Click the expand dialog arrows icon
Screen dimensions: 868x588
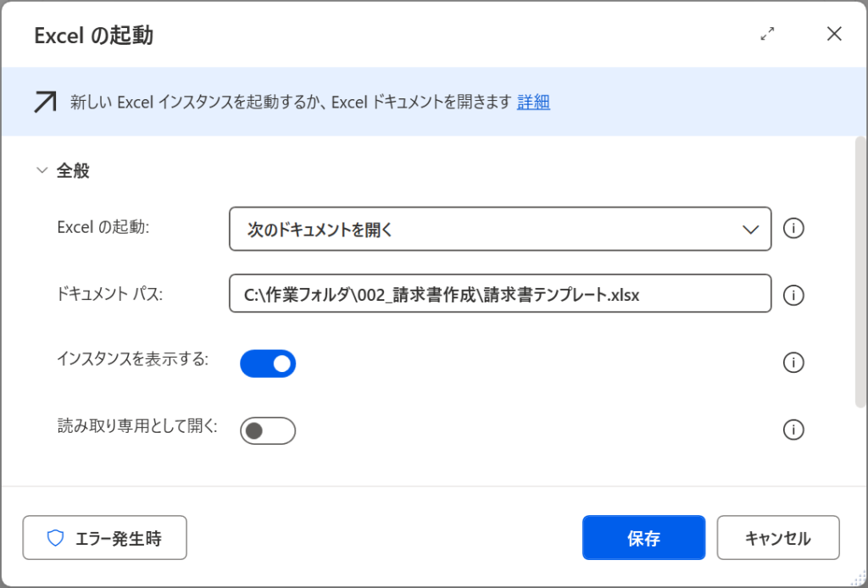point(767,34)
